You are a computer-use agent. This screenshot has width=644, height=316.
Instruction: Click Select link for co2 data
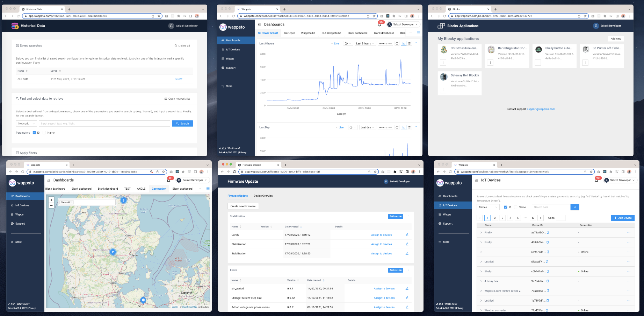pos(178,79)
